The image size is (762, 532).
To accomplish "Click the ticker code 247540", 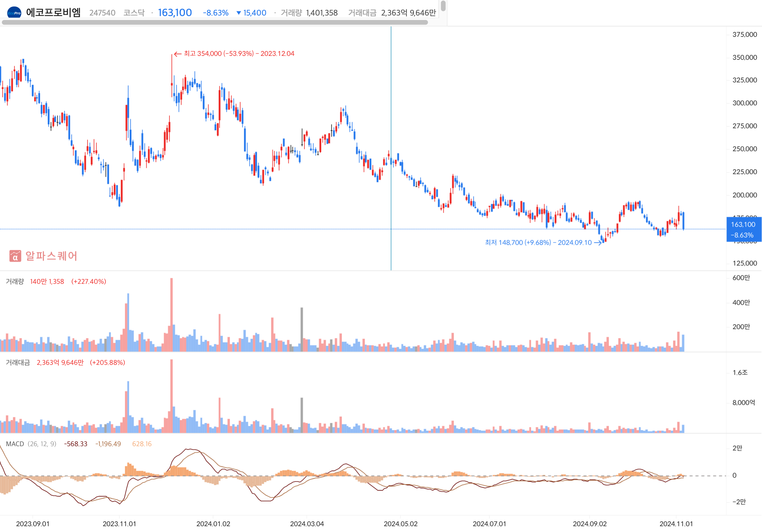I will pos(102,13).
